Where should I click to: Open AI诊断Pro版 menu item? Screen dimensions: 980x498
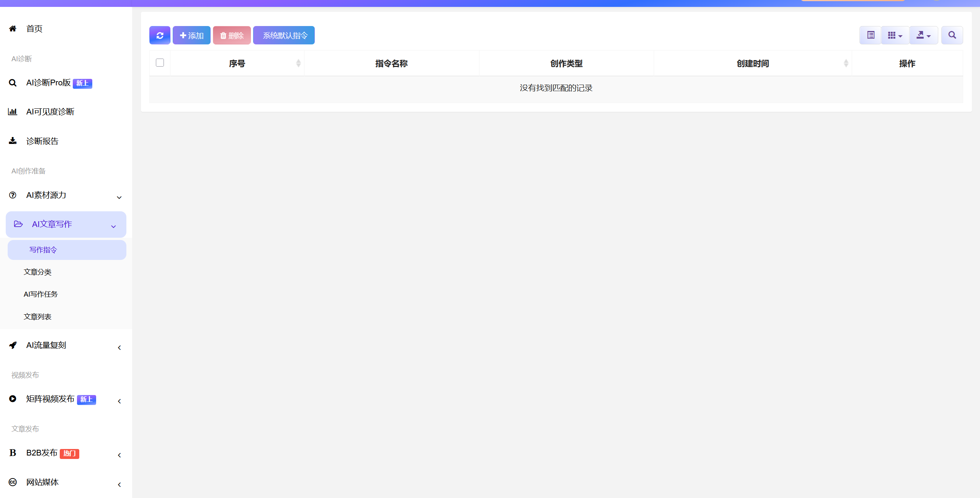click(48, 83)
